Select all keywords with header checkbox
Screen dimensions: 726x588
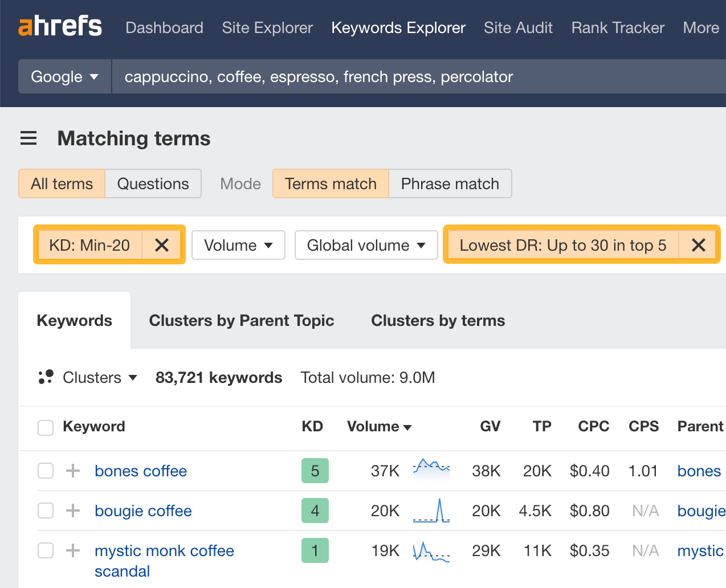point(45,428)
